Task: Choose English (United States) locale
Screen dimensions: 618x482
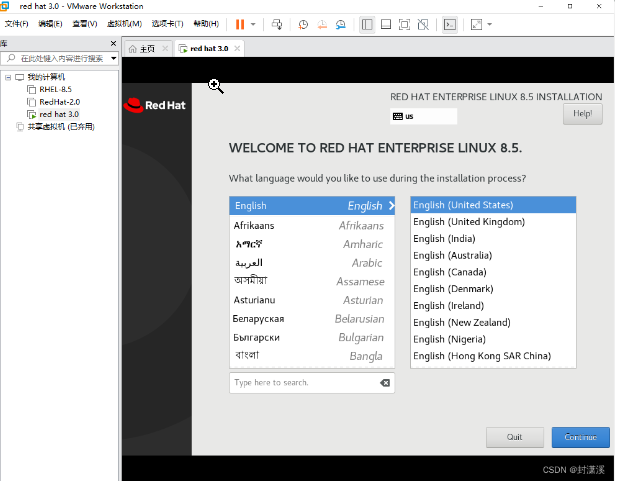Action: point(493,205)
